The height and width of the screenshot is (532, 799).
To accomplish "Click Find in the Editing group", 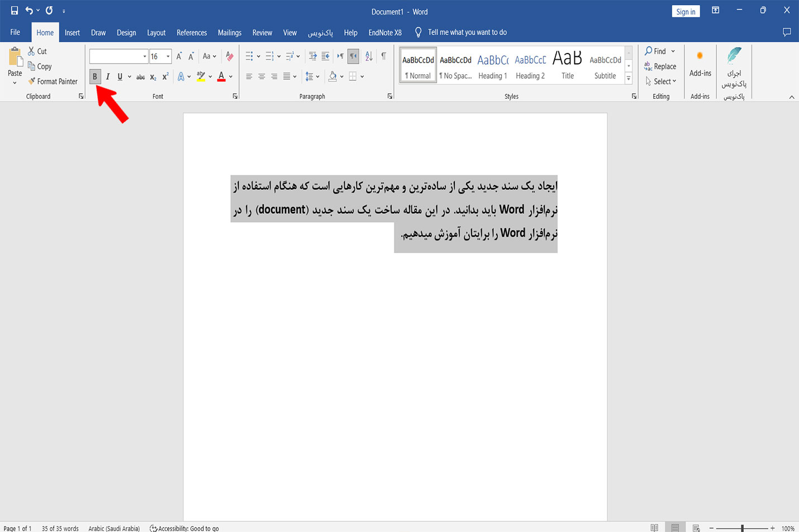I will tap(660, 51).
